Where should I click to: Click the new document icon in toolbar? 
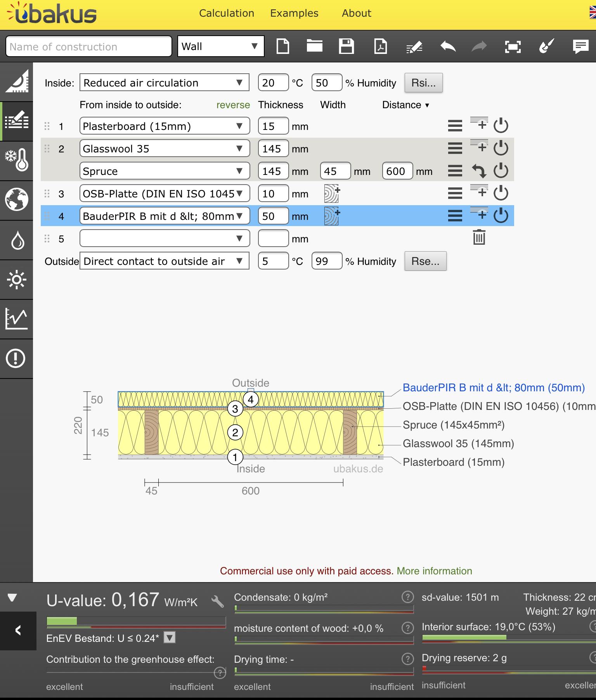282,47
